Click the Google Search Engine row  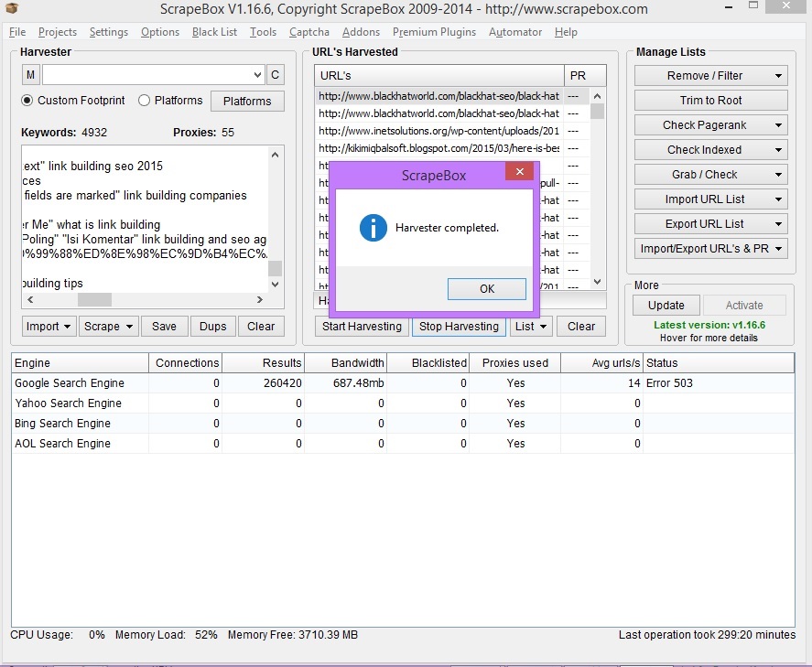coord(403,383)
